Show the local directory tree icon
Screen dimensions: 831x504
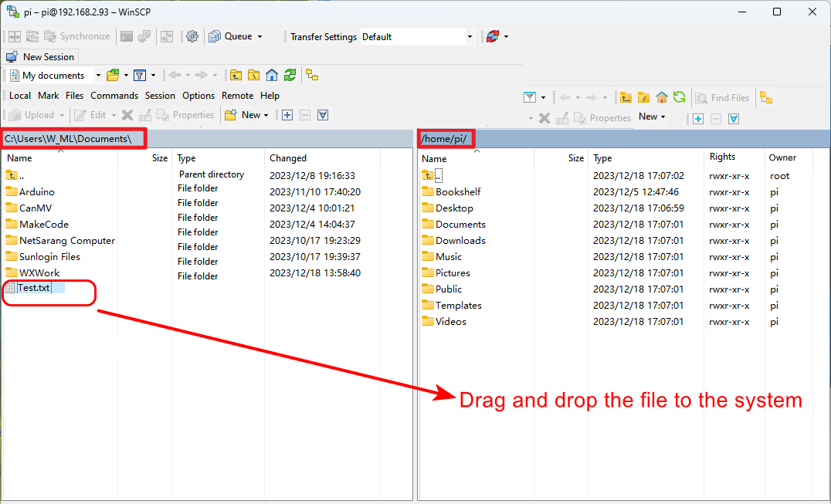312,75
